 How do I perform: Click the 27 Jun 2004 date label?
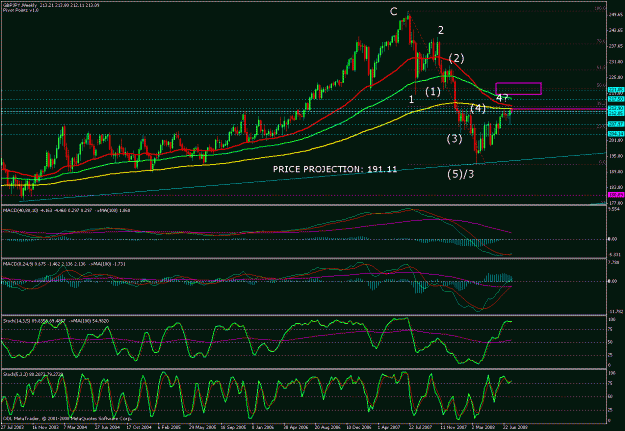click(x=106, y=426)
